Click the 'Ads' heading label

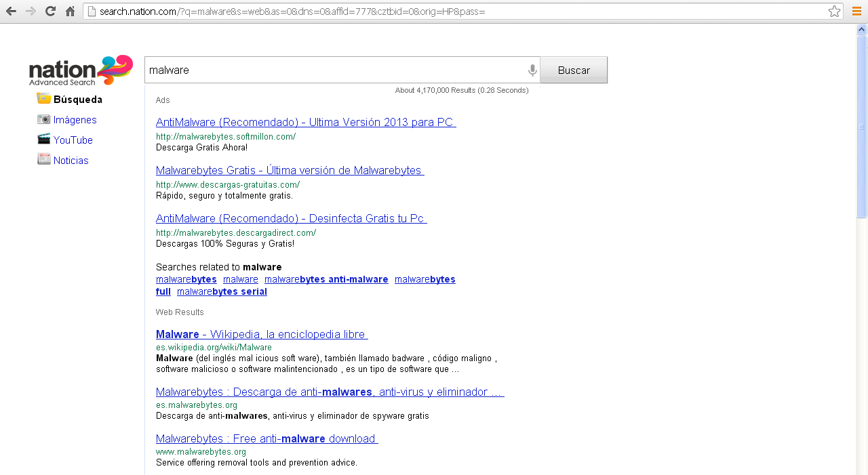coord(163,100)
